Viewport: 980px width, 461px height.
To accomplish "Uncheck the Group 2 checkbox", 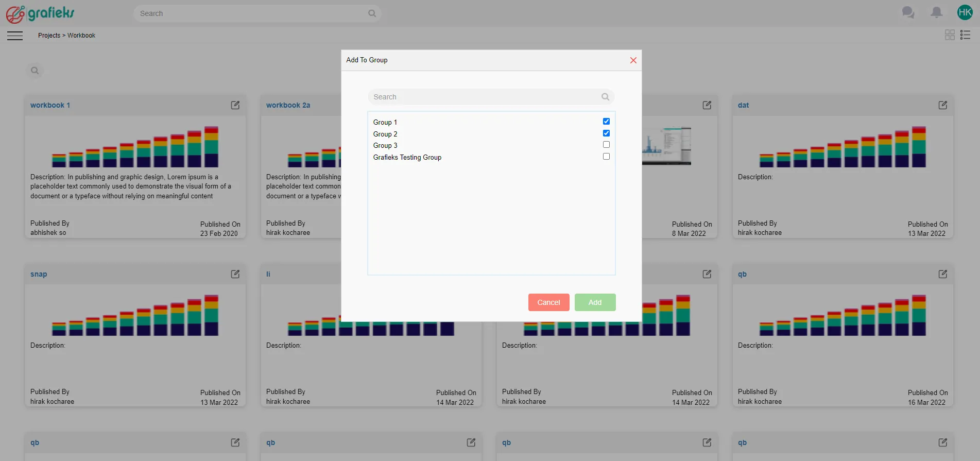I will point(606,133).
